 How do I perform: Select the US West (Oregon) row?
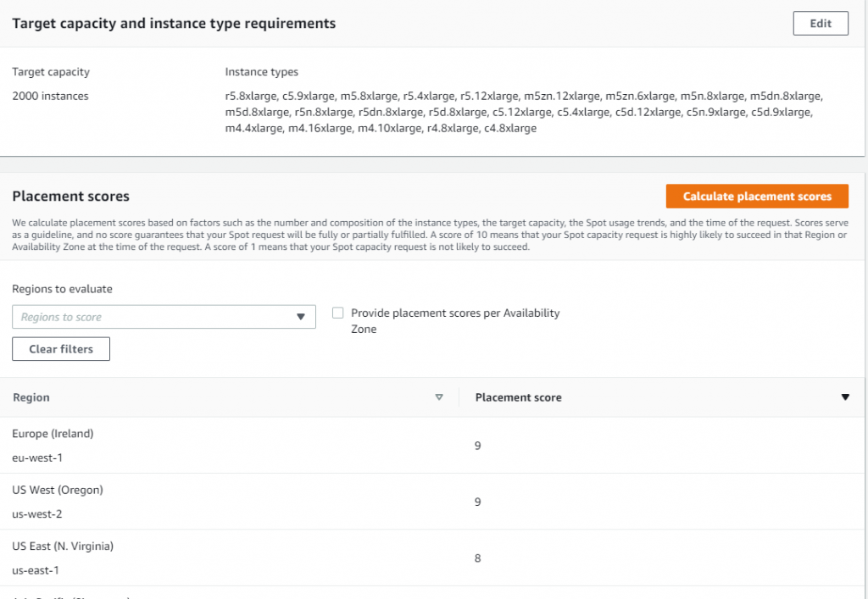click(x=57, y=490)
